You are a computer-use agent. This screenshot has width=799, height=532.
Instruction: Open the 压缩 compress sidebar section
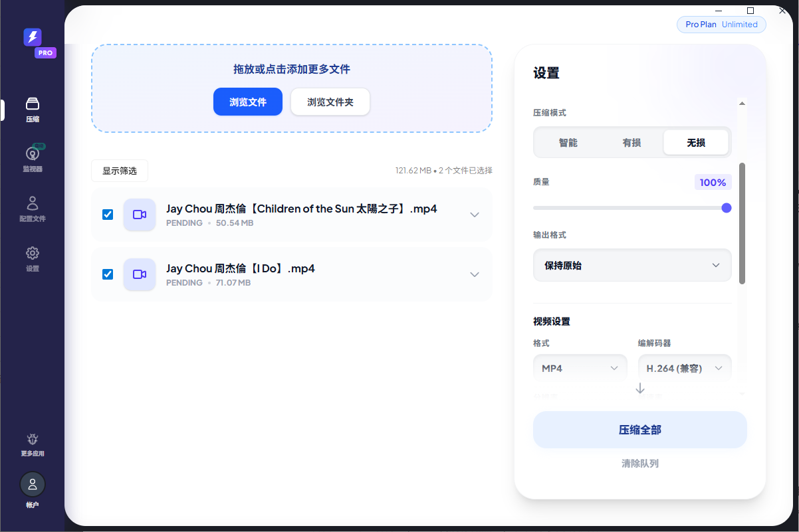33,110
